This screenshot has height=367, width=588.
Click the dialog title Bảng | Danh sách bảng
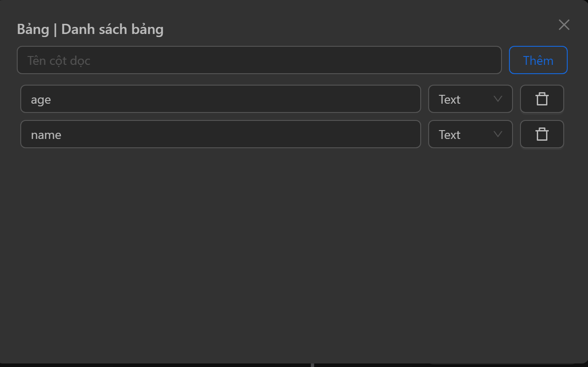[x=90, y=30]
